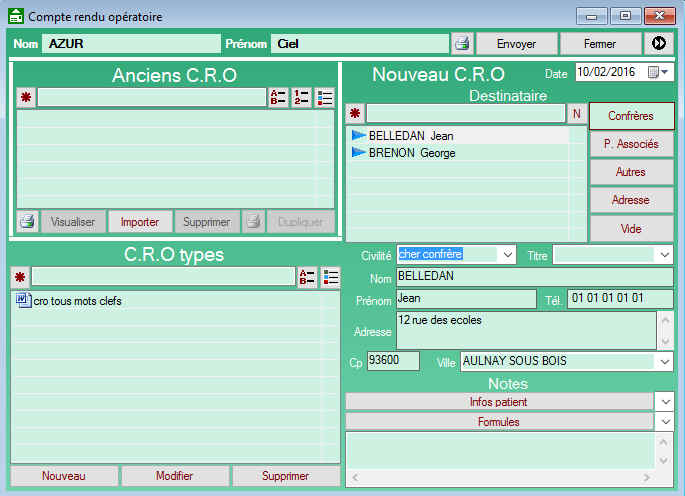
Task: Click the printer icon next to Envoyer
Action: (x=461, y=44)
